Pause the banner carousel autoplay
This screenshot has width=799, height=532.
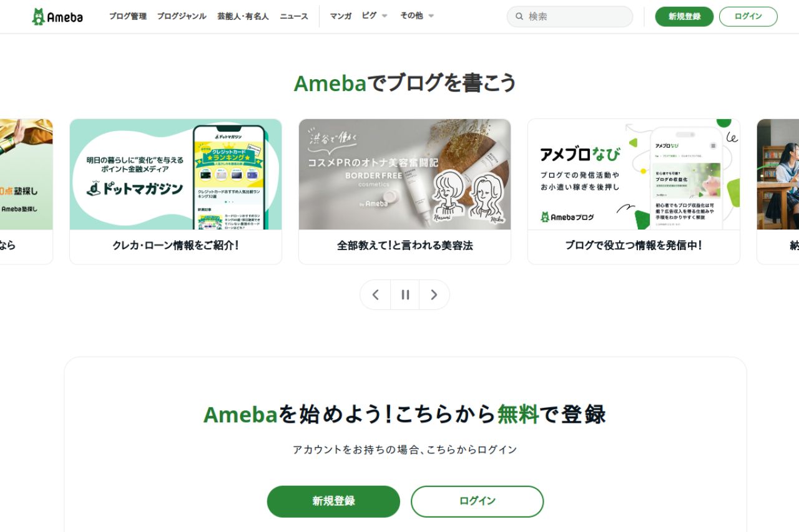click(x=405, y=295)
